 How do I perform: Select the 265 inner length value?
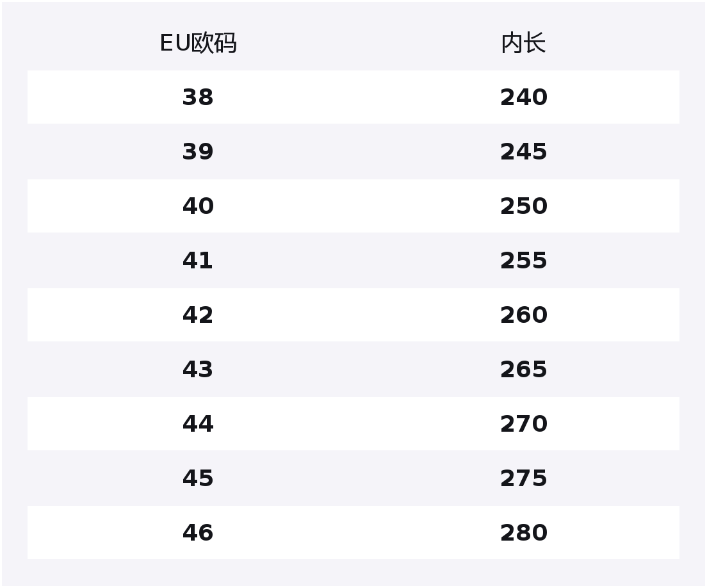pos(523,370)
